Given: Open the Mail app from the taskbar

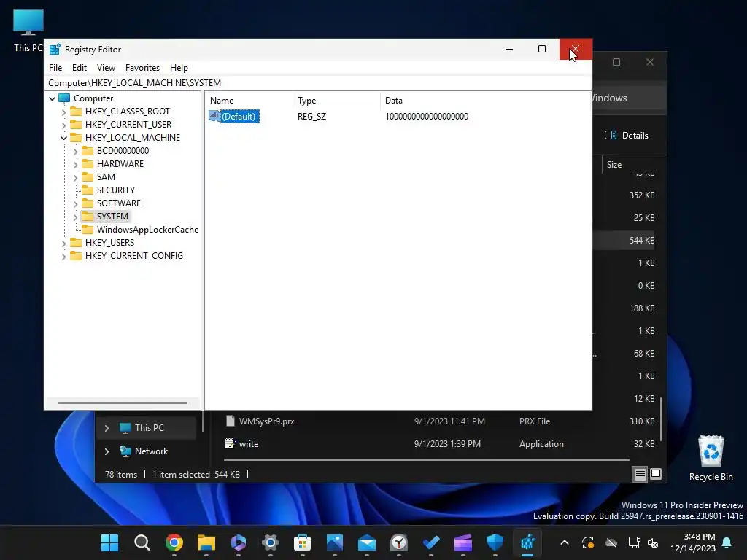Looking at the screenshot, I should (367, 542).
